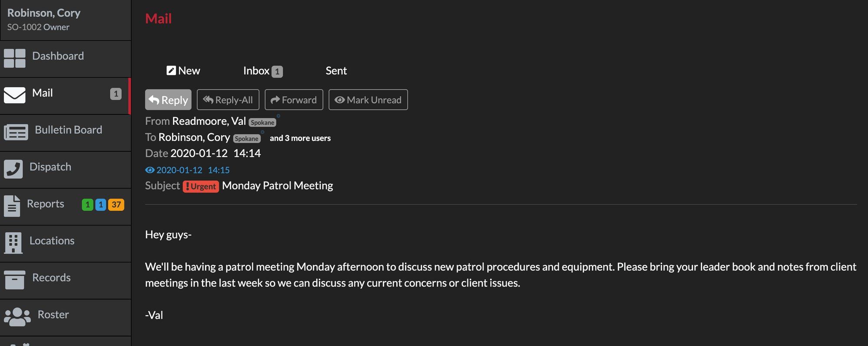Open the Spokane tag beside Readmoore, Val
Image resolution: width=868 pixels, height=346 pixels.
pyautogui.click(x=262, y=122)
